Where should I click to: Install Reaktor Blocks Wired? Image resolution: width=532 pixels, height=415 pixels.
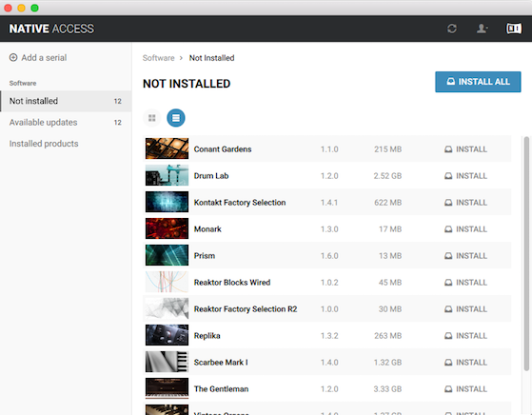465,283
